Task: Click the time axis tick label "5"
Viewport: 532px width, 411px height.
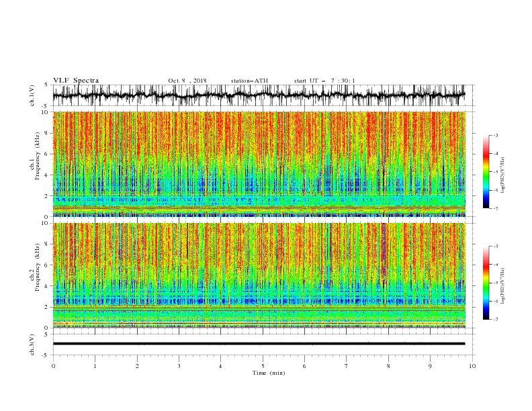Action: click(263, 366)
